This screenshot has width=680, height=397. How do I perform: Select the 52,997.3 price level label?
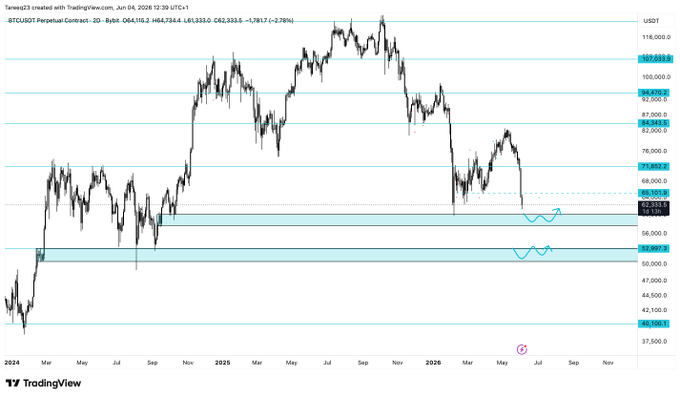[x=655, y=249]
